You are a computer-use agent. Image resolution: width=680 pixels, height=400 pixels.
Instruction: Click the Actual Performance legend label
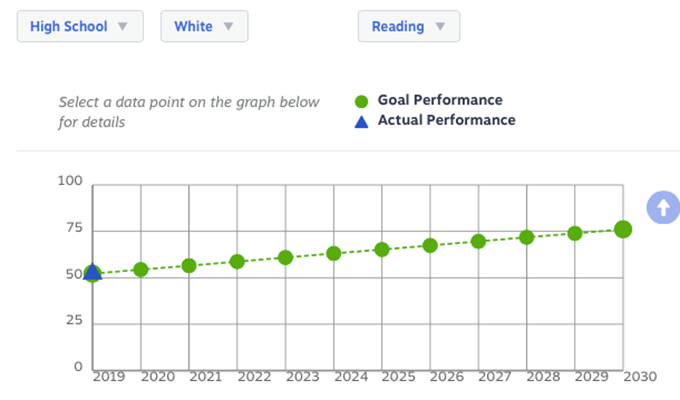[x=447, y=120]
